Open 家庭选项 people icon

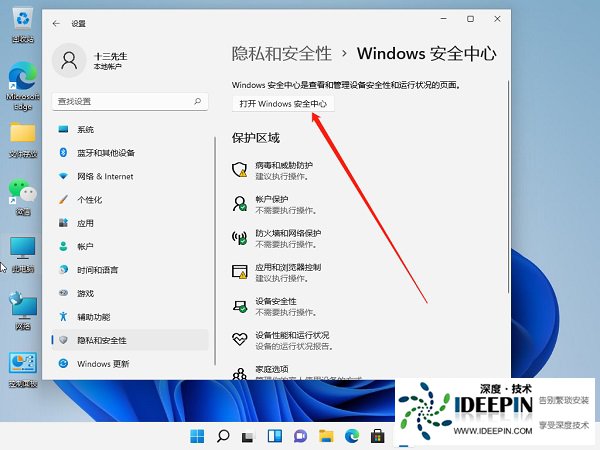tap(240, 373)
